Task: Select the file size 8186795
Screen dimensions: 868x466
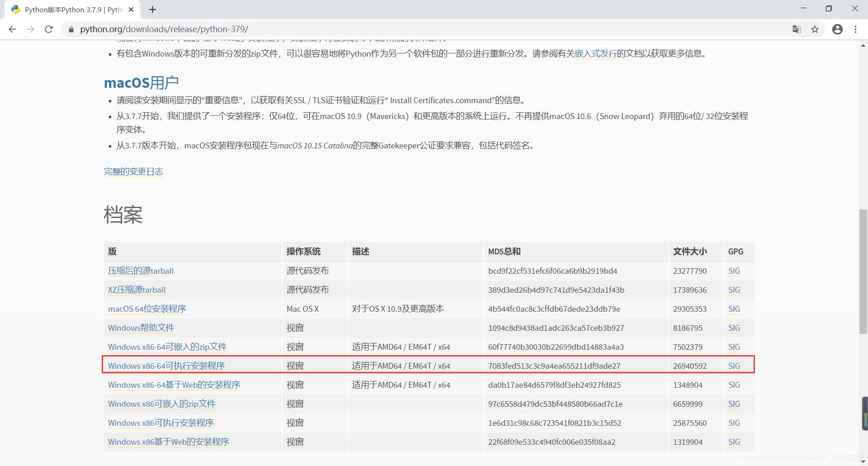Action: click(x=688, y=328)
